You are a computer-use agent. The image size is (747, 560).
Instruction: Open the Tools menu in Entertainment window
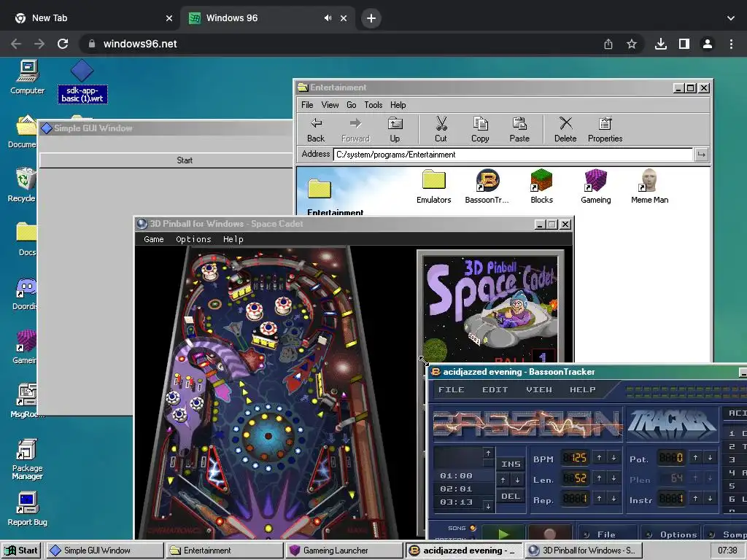[x=373, y=105]
